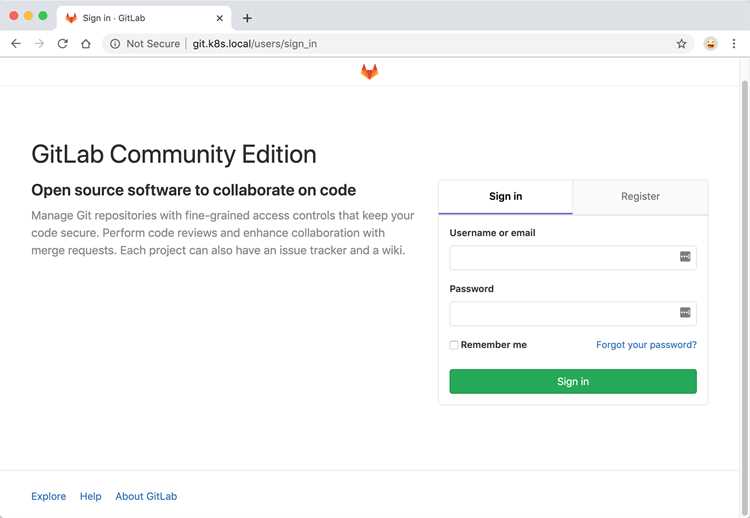This screenshot has width=750, height=518.
Task: Click the browser forward arrow
Action: [39, 44]
